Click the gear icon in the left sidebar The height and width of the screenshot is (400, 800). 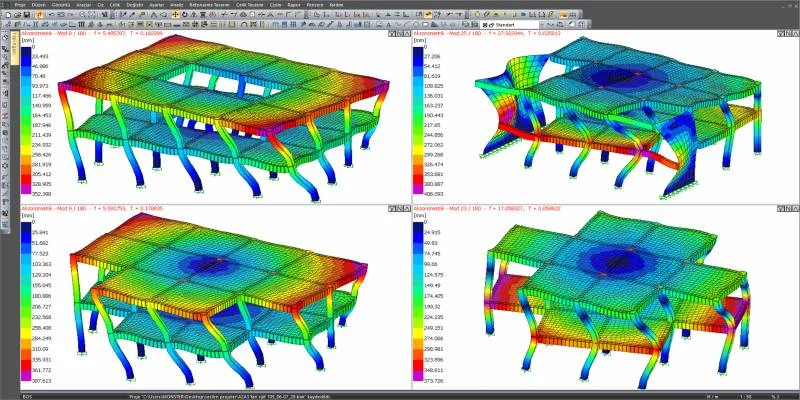tap(5, 166)
